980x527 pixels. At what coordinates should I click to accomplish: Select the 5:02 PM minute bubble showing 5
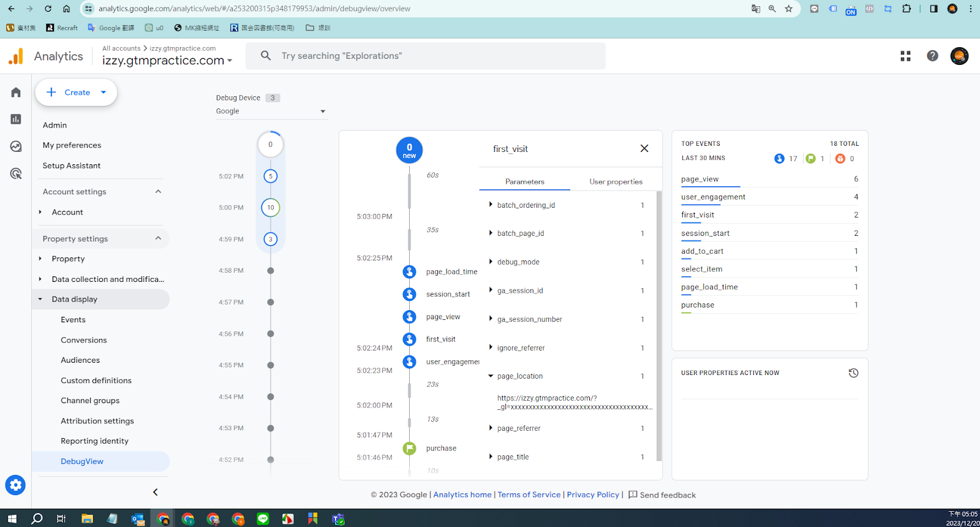point(271,176)
